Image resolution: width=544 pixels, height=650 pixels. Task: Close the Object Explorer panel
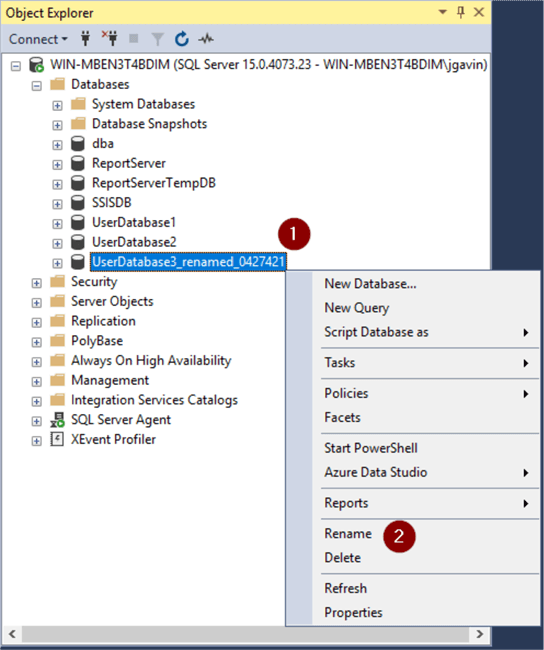(479, 12)
